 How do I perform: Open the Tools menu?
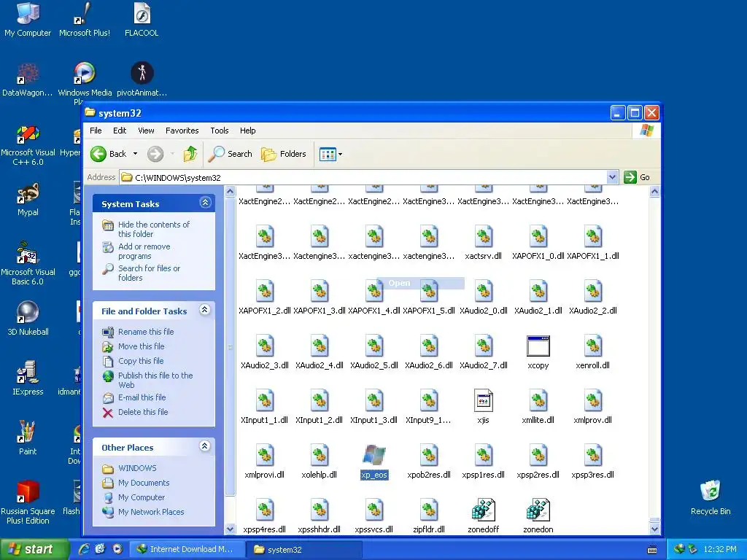219,131
